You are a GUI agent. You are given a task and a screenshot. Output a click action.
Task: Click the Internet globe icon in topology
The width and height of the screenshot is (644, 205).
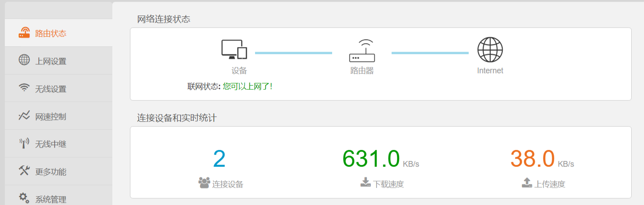point(490,49)
